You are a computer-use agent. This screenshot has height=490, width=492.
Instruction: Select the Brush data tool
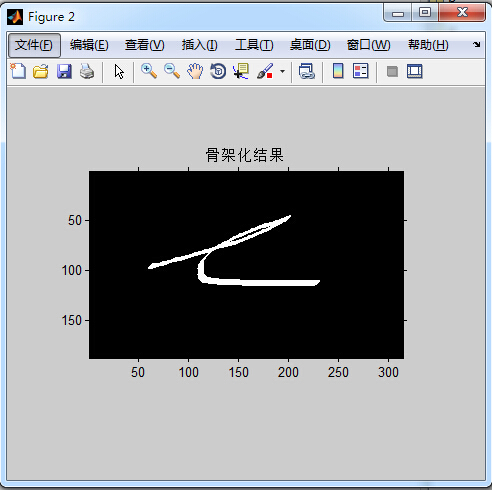pos(265,71)
